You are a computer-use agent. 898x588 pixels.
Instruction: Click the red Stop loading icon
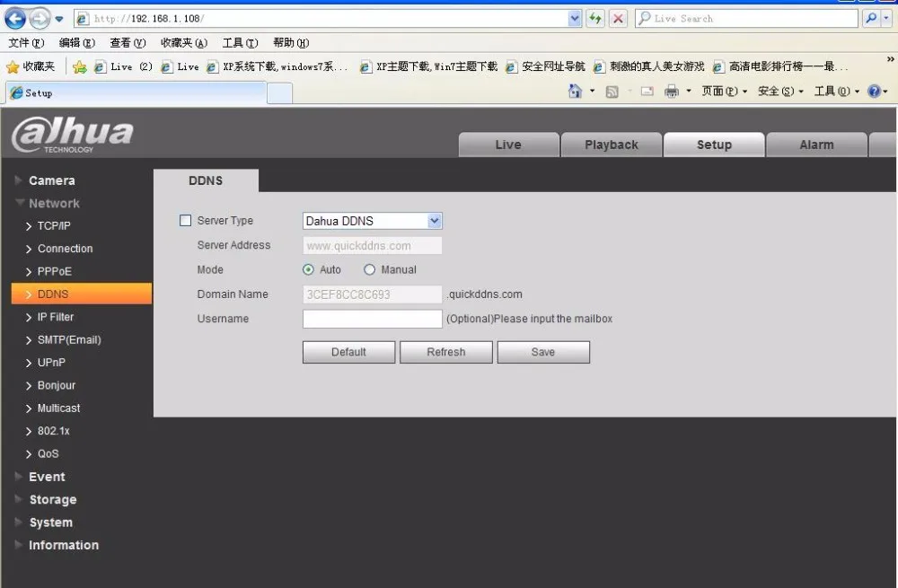tap(618, 18)
